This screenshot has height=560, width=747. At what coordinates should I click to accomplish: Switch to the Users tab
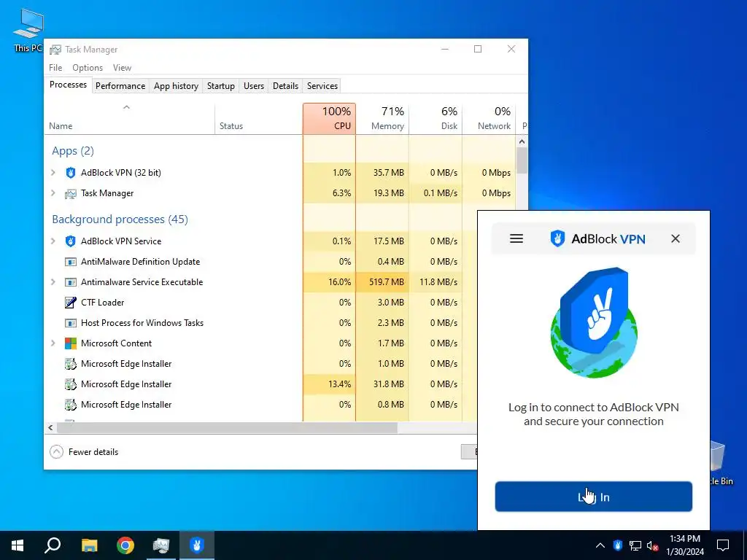click(x=253, y=86)
